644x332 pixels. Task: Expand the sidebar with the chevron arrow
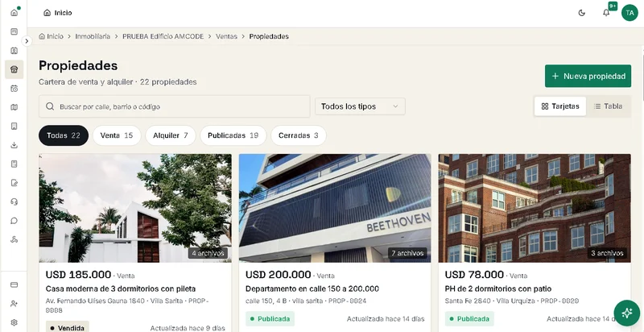(27, 41)
